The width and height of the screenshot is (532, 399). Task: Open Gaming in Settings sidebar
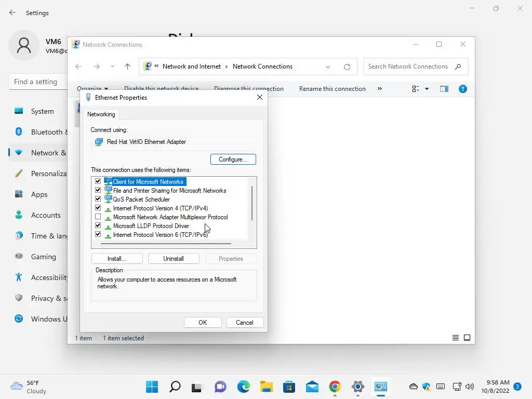pos(38,257)
